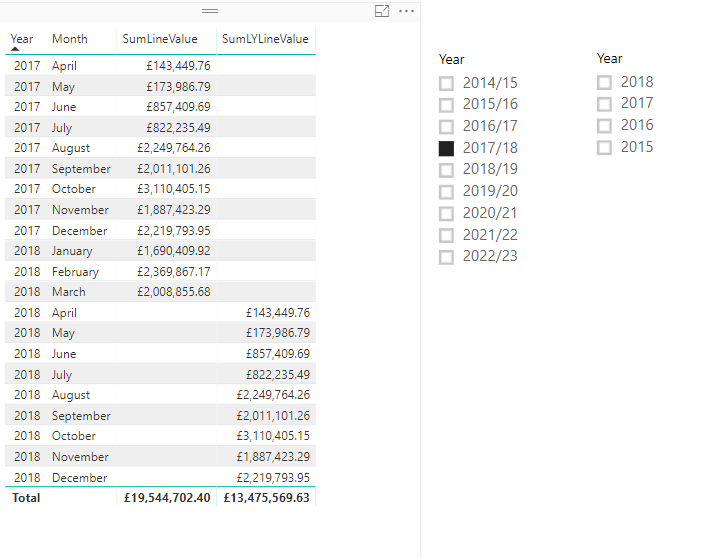Click the £19,544,702.40 total value
The width and height of the screenshot is (708, 558).
[167, 498]
